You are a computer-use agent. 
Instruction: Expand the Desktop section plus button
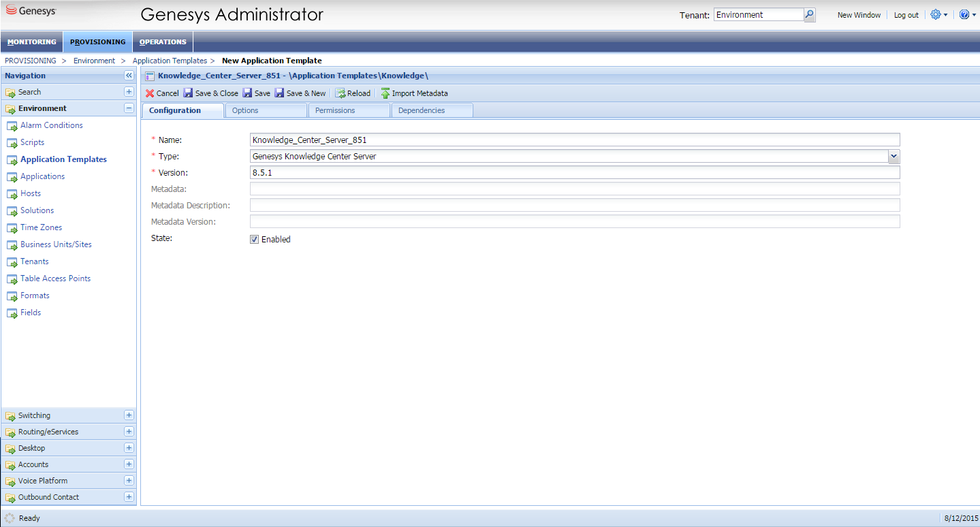(x=129, y=448)
